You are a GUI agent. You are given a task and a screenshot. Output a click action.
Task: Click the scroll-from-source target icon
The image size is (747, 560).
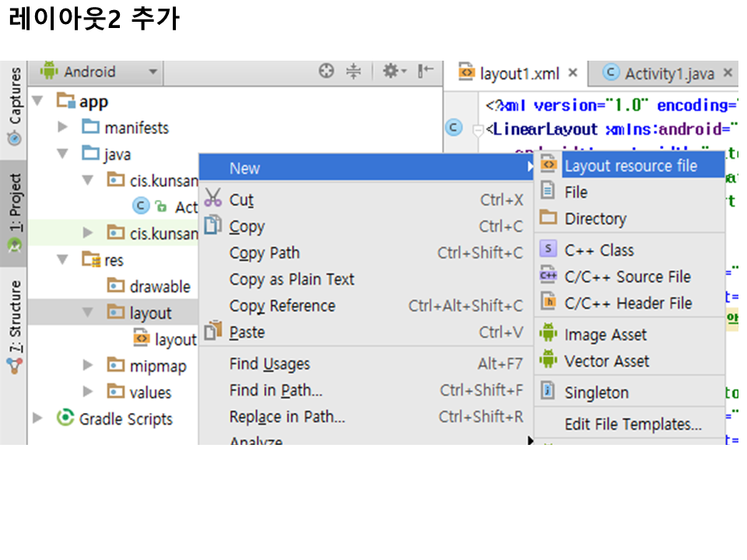[327, 72]
